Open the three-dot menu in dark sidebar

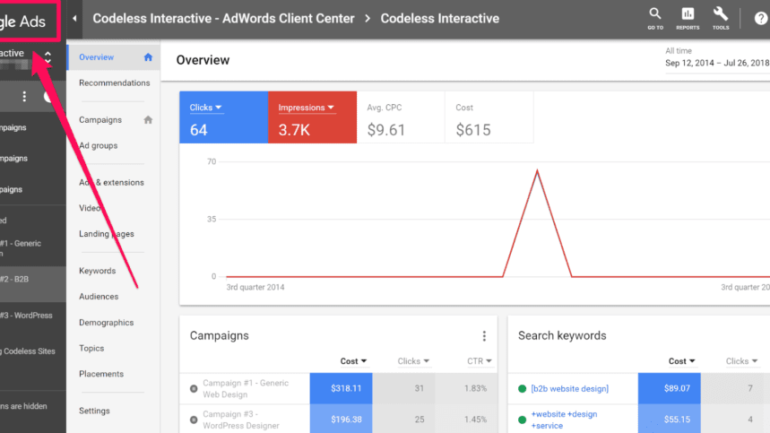click(24, 96)
